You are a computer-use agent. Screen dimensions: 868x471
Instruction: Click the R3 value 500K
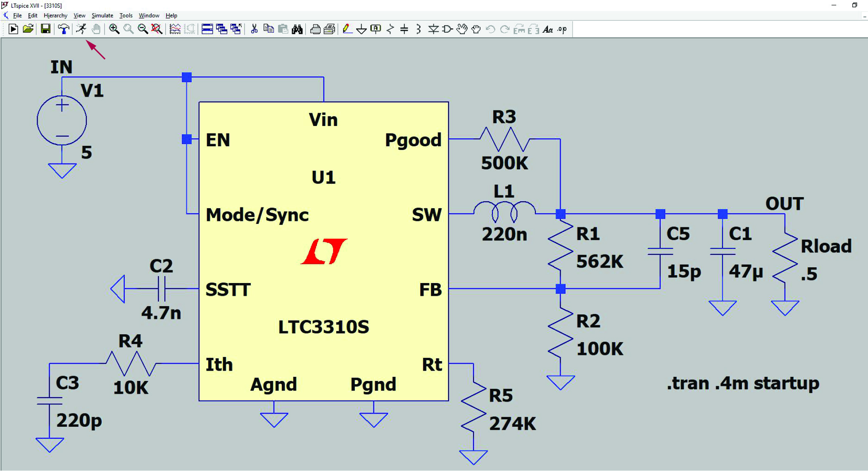click(504, 163)
